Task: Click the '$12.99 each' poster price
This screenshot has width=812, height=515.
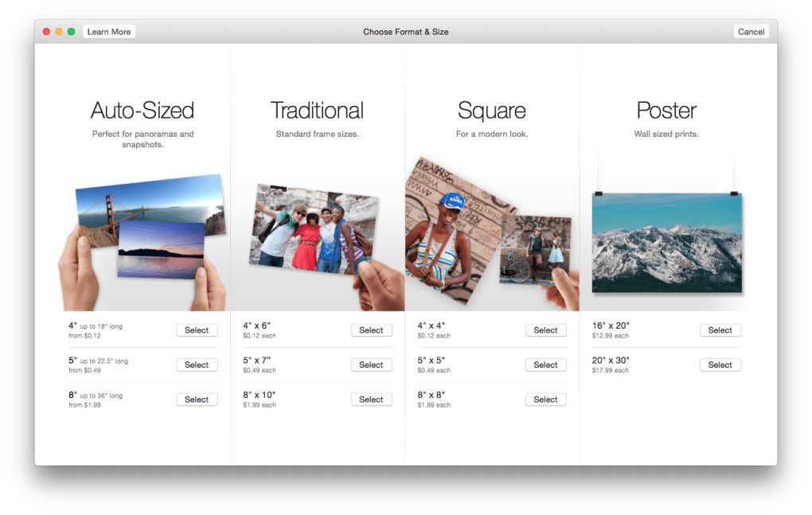Action: coord(610,336)
